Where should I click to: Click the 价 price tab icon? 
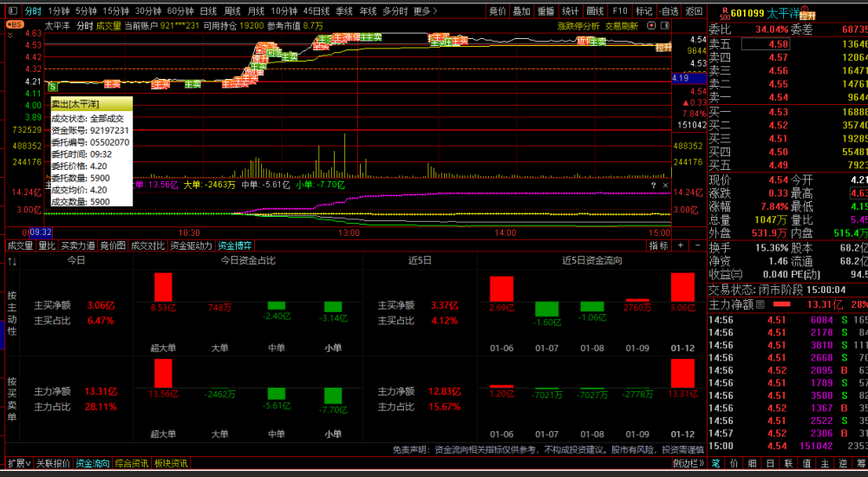(x=734, y=463)
